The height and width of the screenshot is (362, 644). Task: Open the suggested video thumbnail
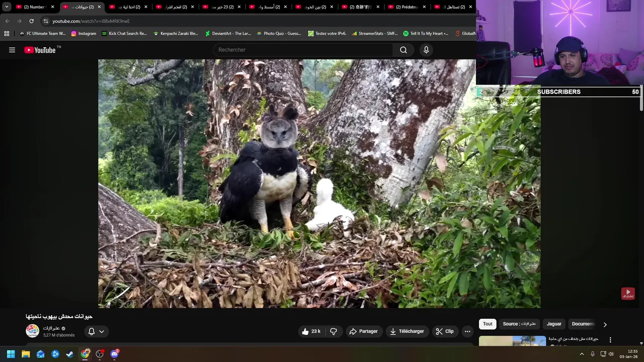(x=512, y=341)
